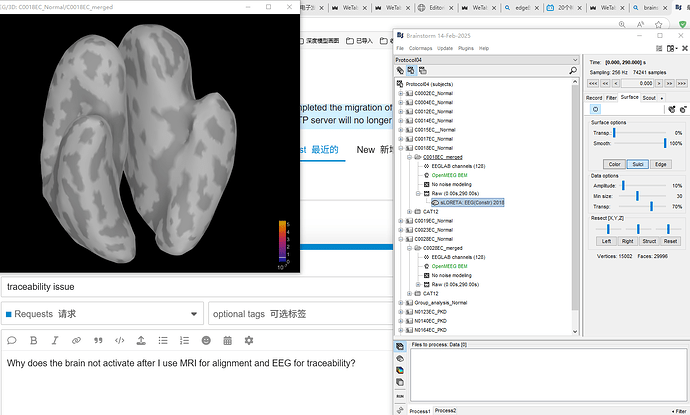Viewport: 690px width, 415px height.
Task: Select the cortex surface button in Surface tab
Action: [595, 109]
